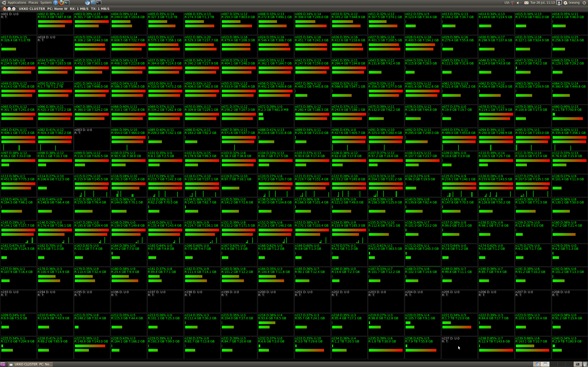Screen dimensions: 588x367
Task: Open the USA keyboard layout indicator
Action: tap(507, 3)
